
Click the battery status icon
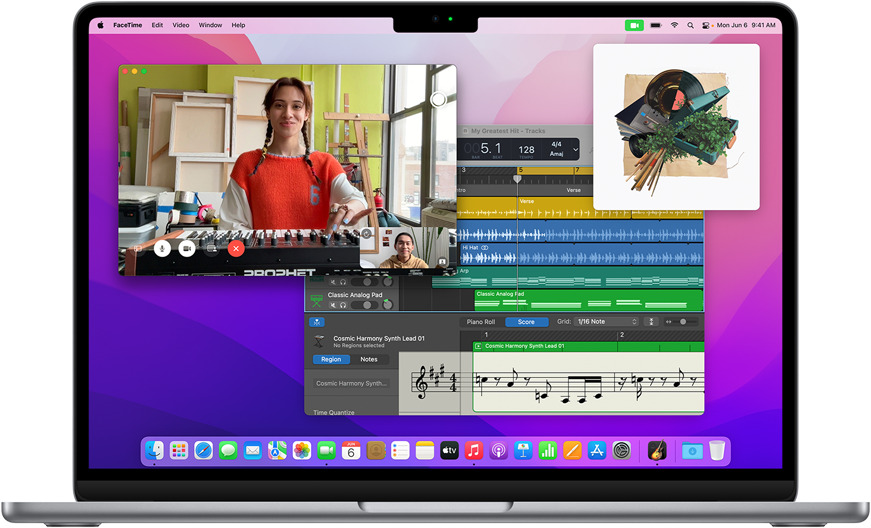coord(656,25)
